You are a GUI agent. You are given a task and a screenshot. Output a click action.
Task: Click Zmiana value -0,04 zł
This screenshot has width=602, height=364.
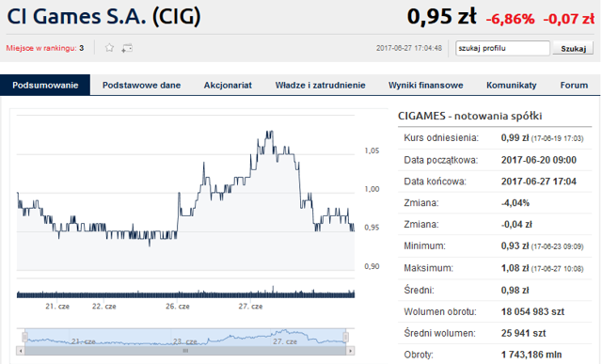click(x=516, y=224)
